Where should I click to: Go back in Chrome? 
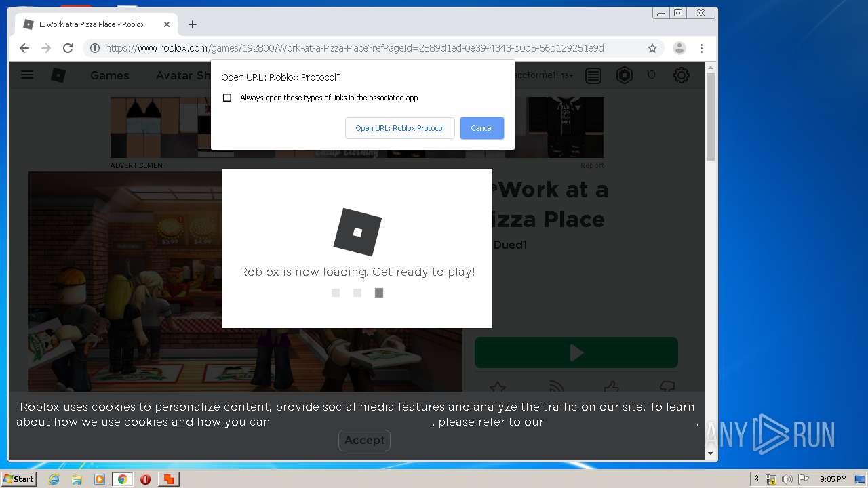point(24,48)
